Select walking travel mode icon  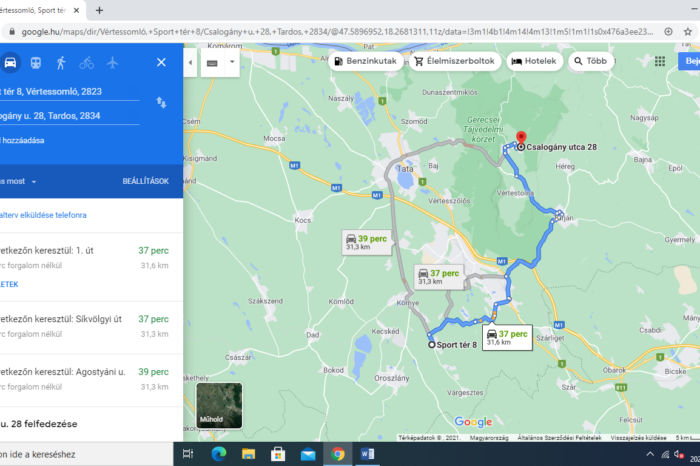pyautogui.click(x=61, y=63)
